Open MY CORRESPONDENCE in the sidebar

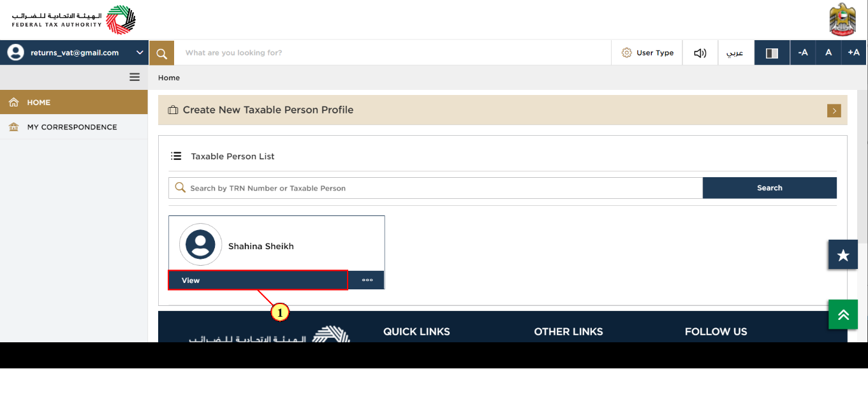pyautogui.click(x=74, y=127)
